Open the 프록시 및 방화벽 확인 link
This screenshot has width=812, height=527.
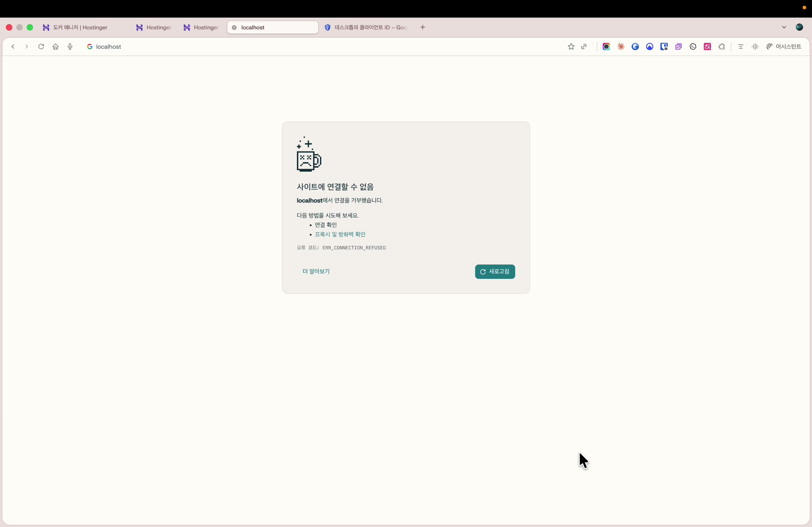[x=340, y=234]
